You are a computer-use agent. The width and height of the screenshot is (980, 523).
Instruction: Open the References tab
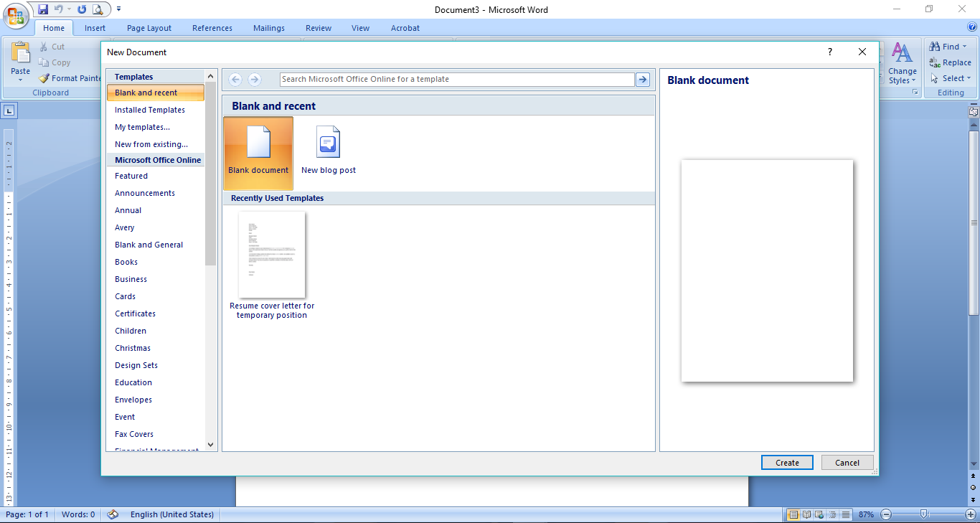(x=212, y=28)
